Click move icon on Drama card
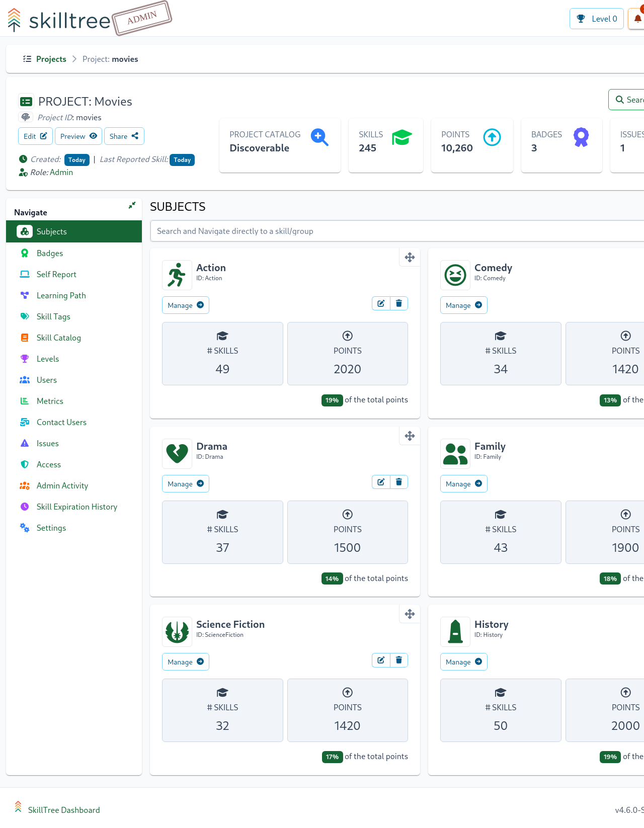Image resolution: width=644 pixels, height=828 pixels. [410, 436]
